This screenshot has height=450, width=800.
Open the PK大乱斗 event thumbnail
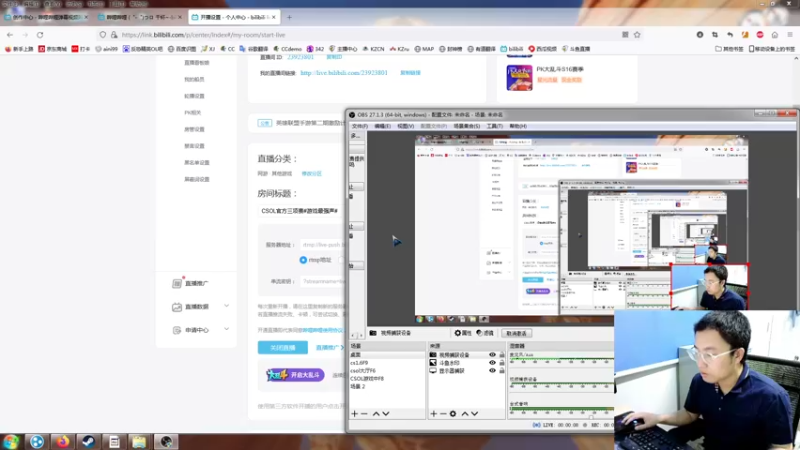pos(519,78)
